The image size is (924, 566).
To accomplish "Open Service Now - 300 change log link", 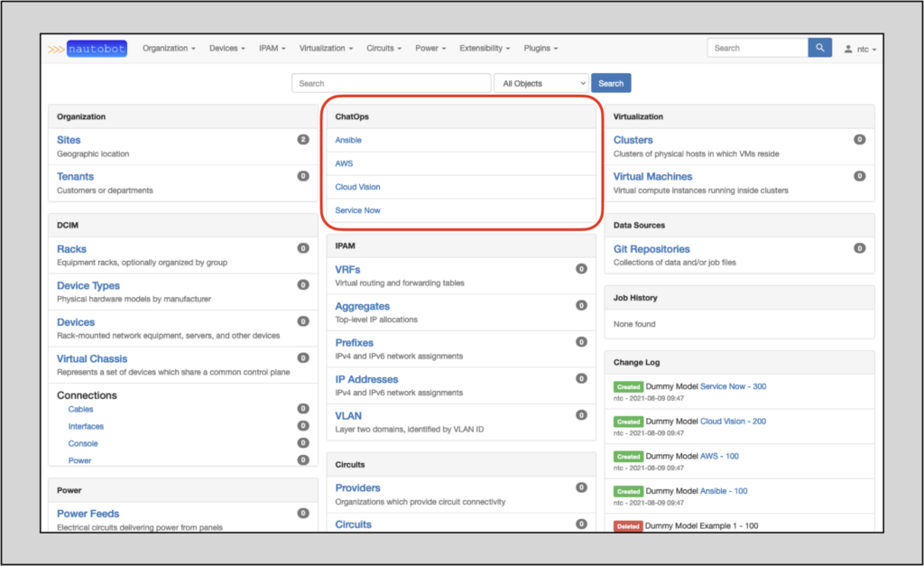I will 733,386.
